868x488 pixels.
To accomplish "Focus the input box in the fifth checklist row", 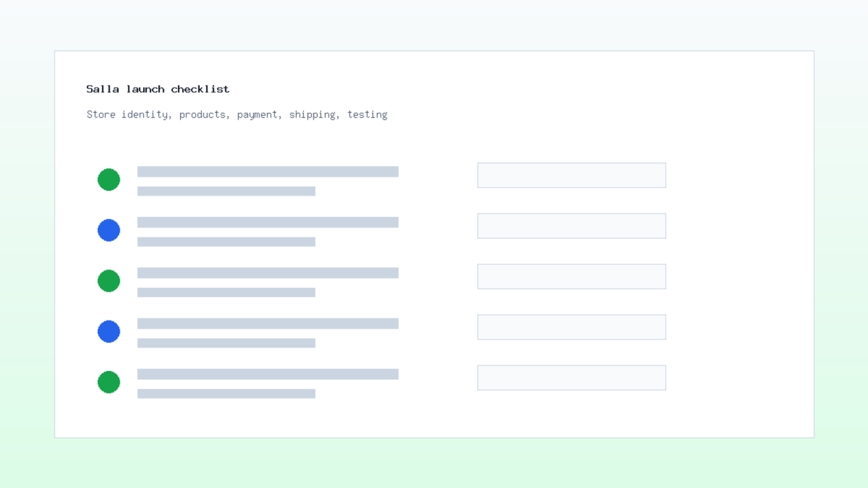I will 571,377.
